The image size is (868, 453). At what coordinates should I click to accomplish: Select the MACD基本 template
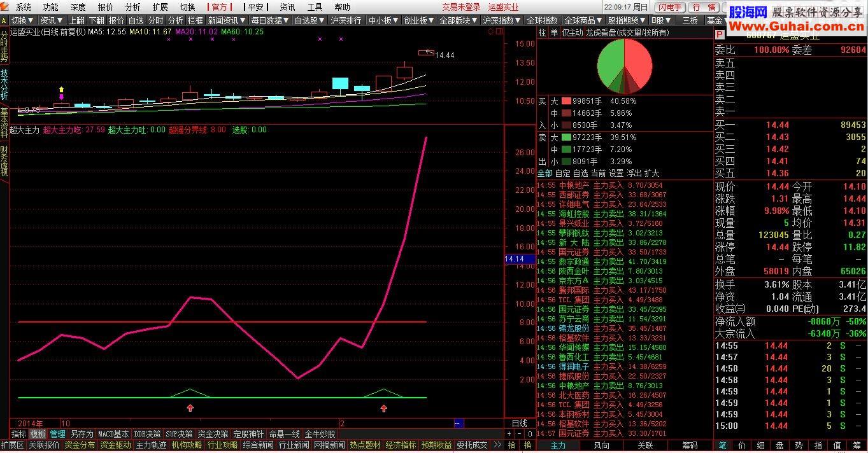[x=113, y=434]
